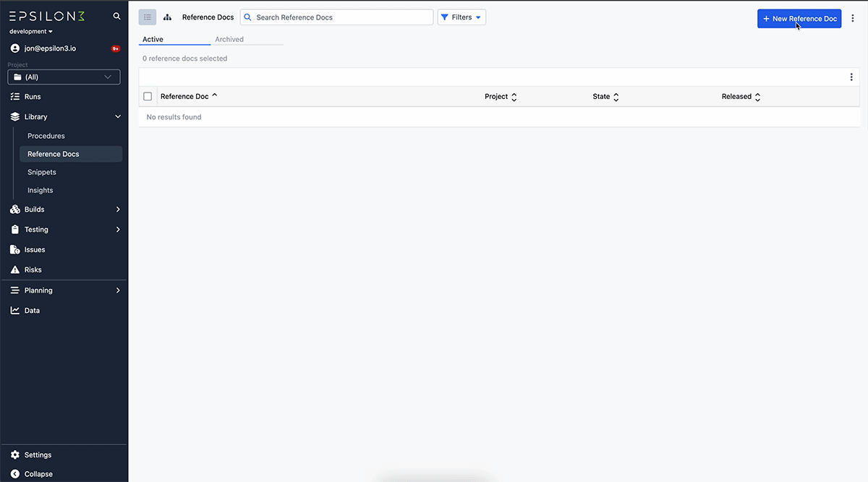Collapse the Library section chevron
Image resolution: width=868 pixels, height=482 pixels.
point(118,117)
